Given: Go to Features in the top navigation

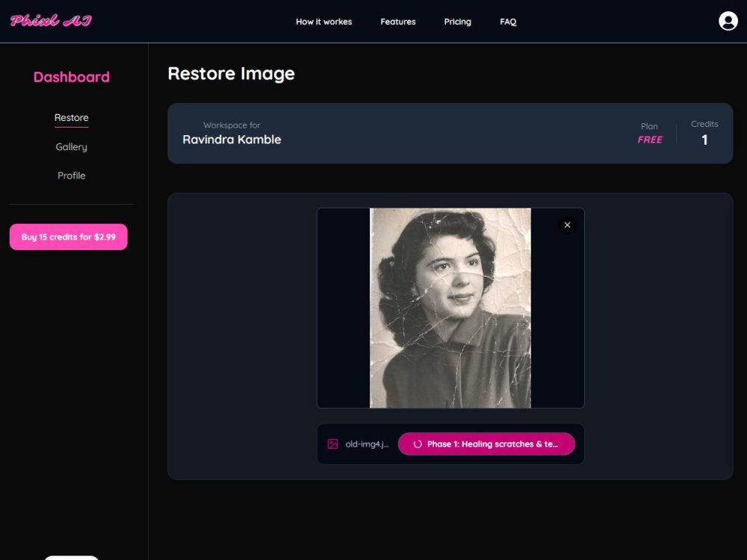Looking at the screenshot, I should point(398,22).
